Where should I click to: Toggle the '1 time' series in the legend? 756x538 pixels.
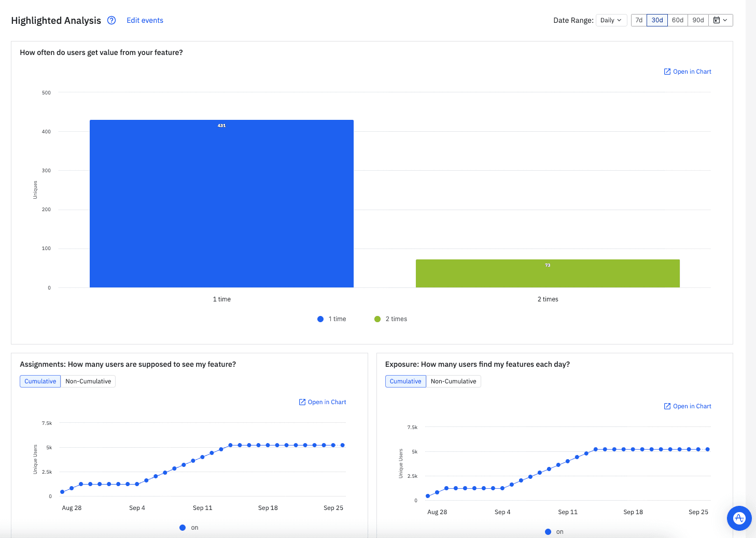[x=332, y=319]
